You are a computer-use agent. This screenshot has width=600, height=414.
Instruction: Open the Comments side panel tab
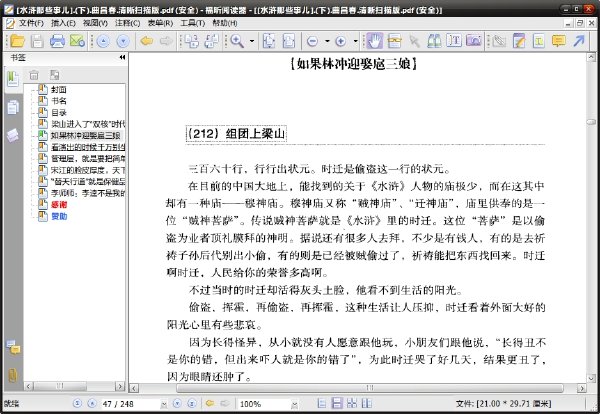point(13,347)
